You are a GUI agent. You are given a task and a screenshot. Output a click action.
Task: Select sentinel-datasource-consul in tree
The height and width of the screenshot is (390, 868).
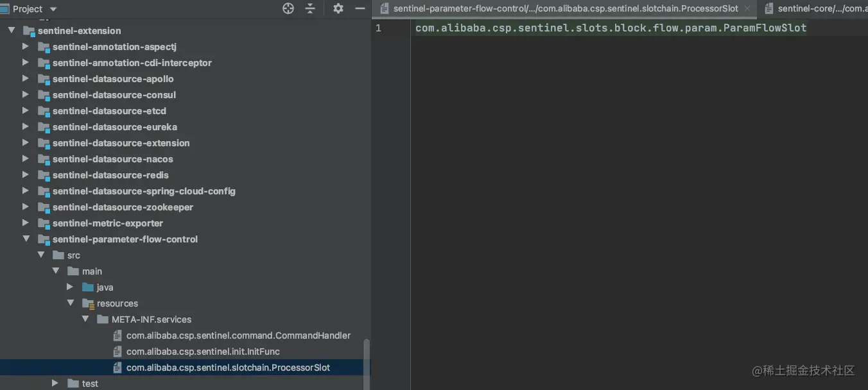[114, 95]
